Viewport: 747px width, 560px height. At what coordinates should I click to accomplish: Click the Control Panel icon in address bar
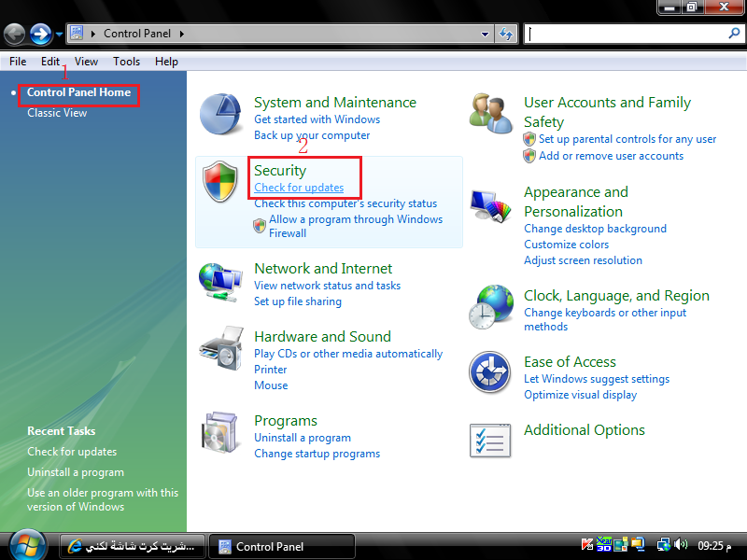coord(77,34)
